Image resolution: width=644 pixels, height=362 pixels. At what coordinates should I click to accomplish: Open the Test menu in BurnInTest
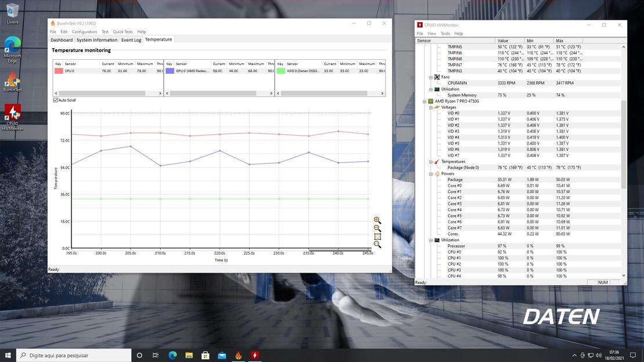pyautogui.click(x=105, y=31)
